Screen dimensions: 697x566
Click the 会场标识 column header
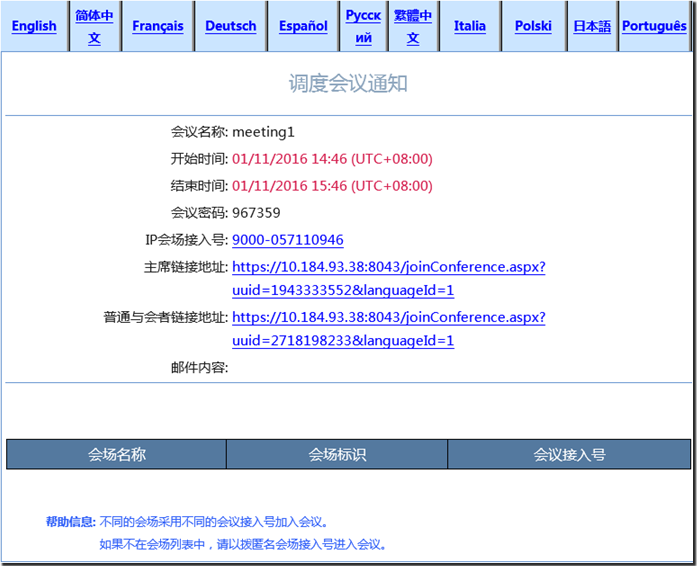(337, 454)
